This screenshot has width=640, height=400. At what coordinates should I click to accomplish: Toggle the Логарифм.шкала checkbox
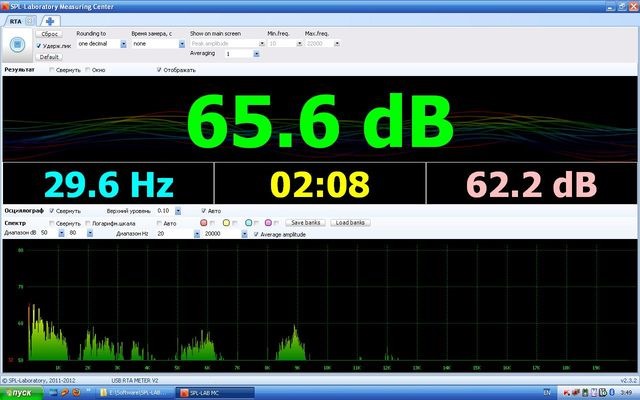click(87, 223)
